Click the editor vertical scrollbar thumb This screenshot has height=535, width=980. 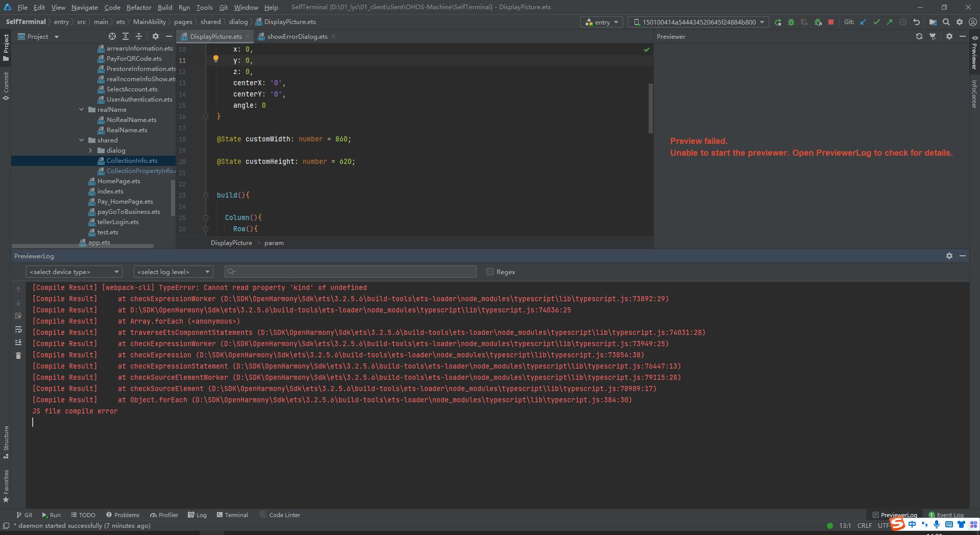click(x=650, y=108)
